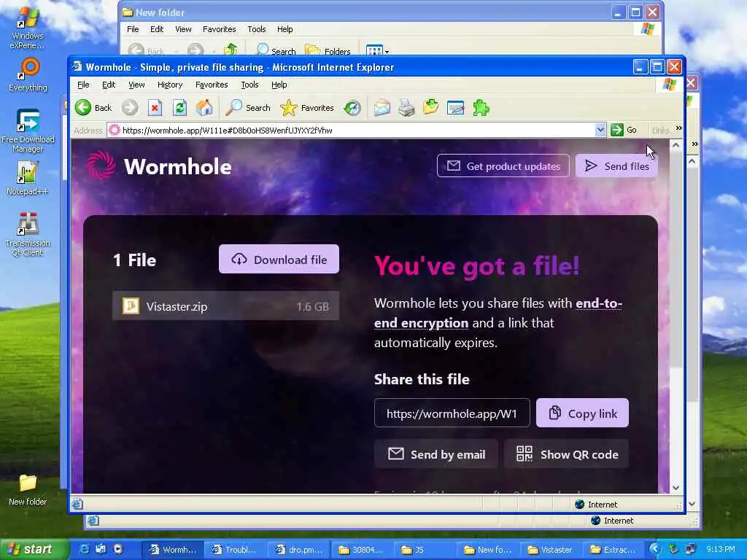Open the Windows eXPerience desktop shortcut

point(27,28)
